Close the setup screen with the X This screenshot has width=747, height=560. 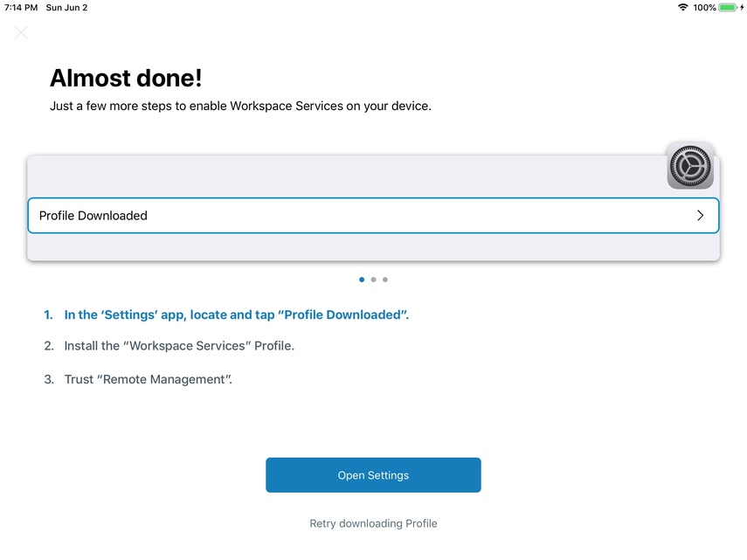point(21,33)
